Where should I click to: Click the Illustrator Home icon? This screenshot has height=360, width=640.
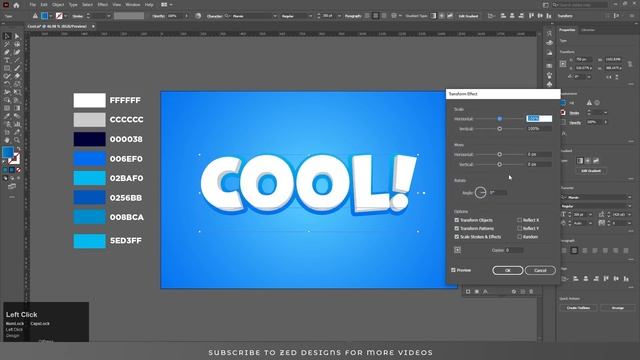tap(16, 5)
